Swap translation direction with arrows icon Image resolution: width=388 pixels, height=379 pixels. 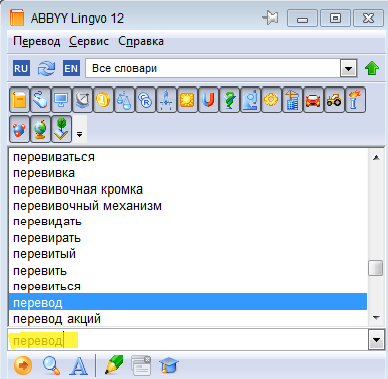coord(46,68)
